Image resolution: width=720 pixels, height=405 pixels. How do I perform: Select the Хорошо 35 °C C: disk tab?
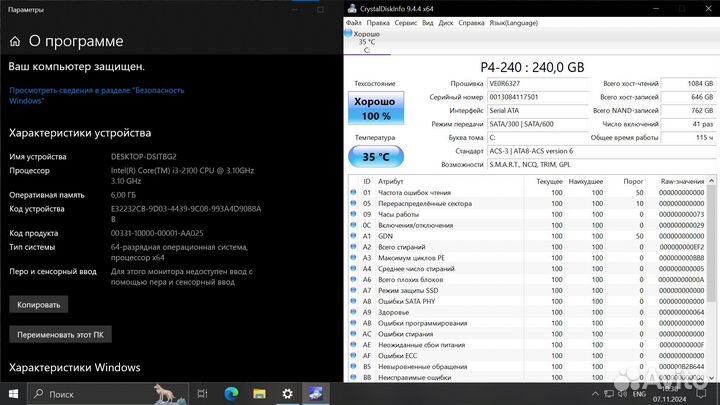(367, 42)
